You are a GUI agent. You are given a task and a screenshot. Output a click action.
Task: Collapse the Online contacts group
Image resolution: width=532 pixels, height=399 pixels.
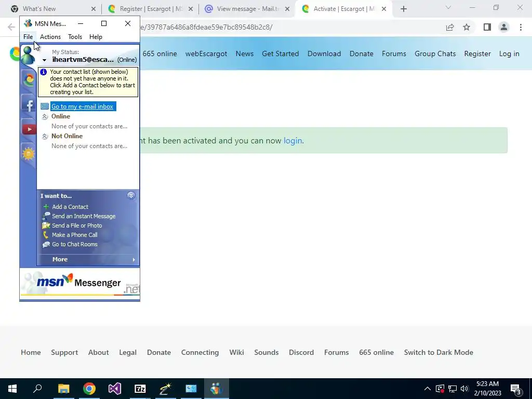[45, 117]
